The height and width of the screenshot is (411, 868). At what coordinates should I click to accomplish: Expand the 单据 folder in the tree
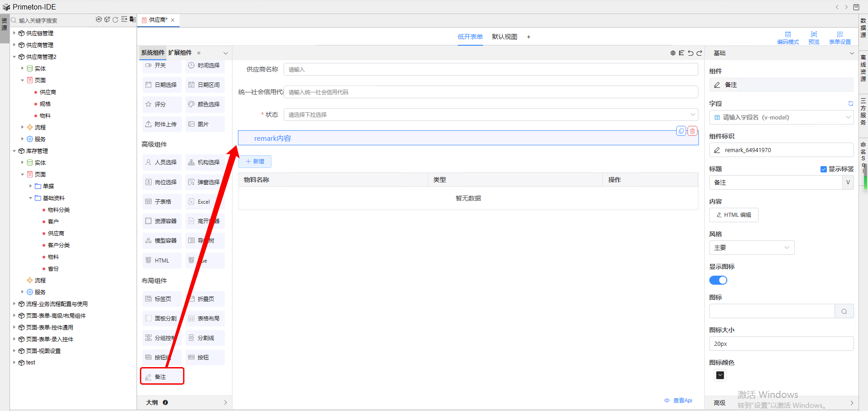point(30,186)
